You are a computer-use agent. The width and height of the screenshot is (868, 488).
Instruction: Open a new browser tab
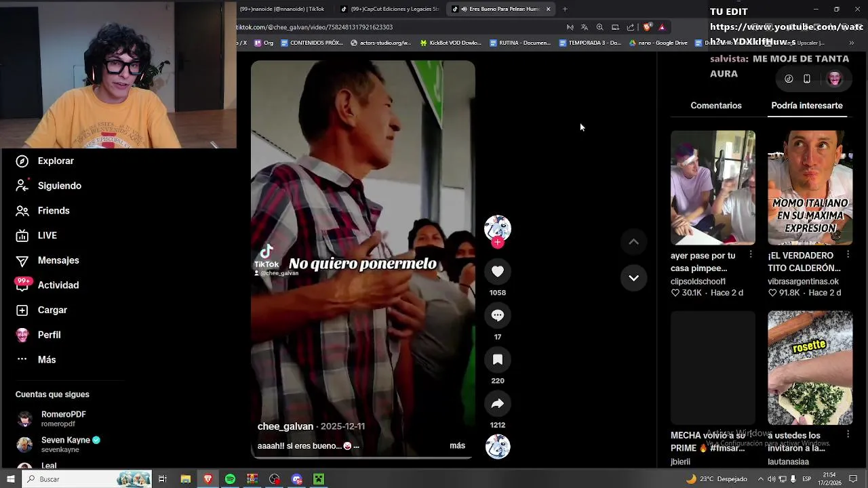[565, 9]
